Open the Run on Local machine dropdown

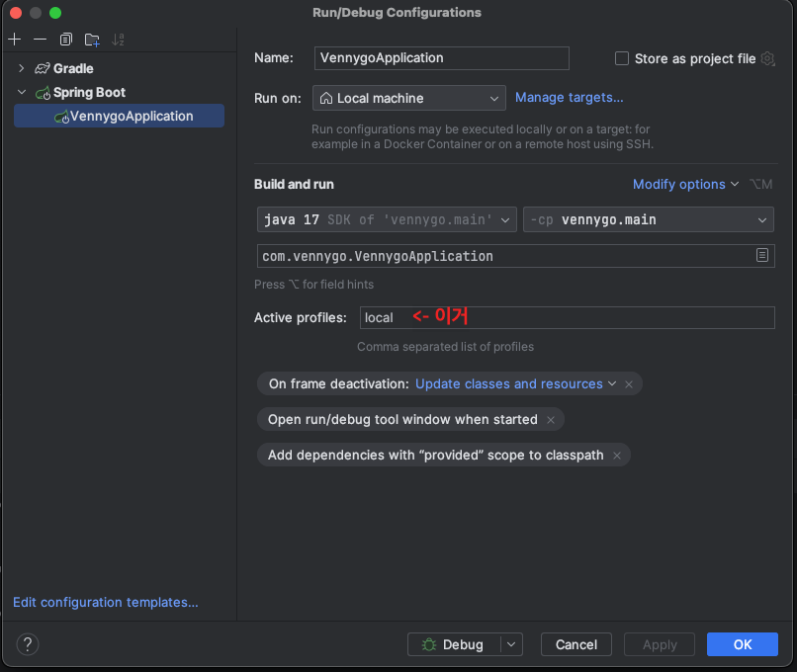coord(408,98)
